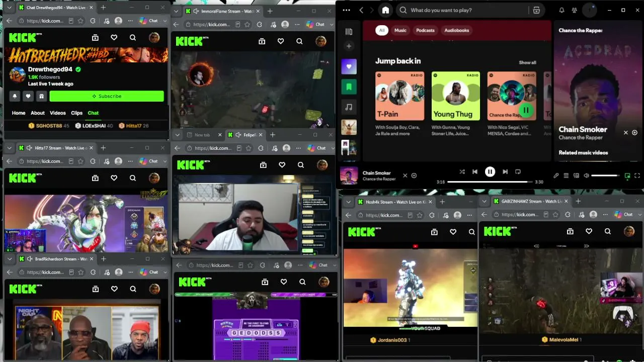Open Spotify's three-dot app menu
Screen dimensions: 644x362
click(346, 10)
